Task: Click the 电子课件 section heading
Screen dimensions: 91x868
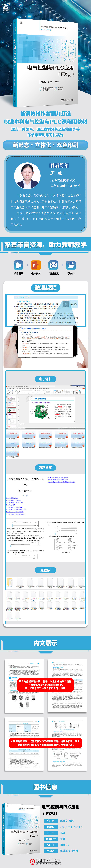Action: pos(45,379)
